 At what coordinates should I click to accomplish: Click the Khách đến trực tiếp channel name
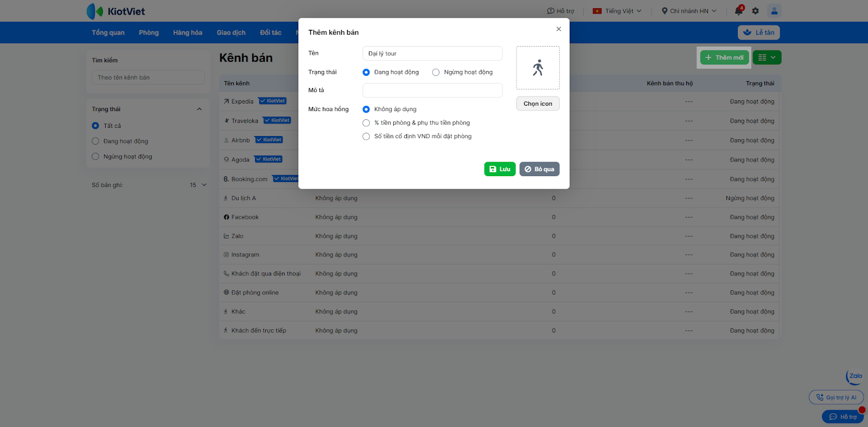click(x=259, y=331)
